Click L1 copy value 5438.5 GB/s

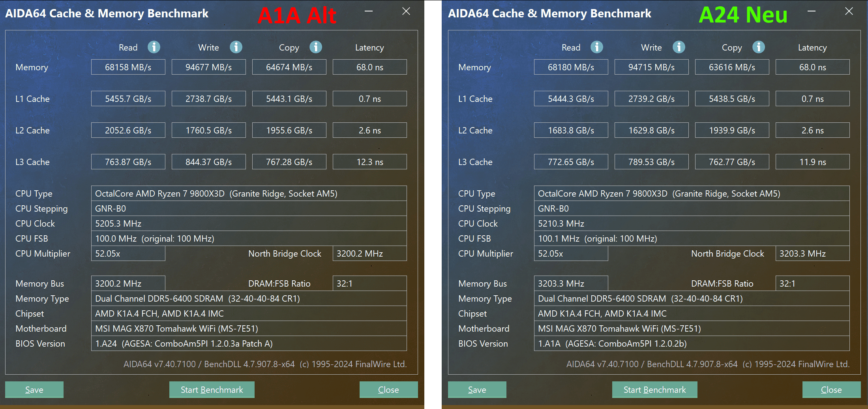click(732, 99)
